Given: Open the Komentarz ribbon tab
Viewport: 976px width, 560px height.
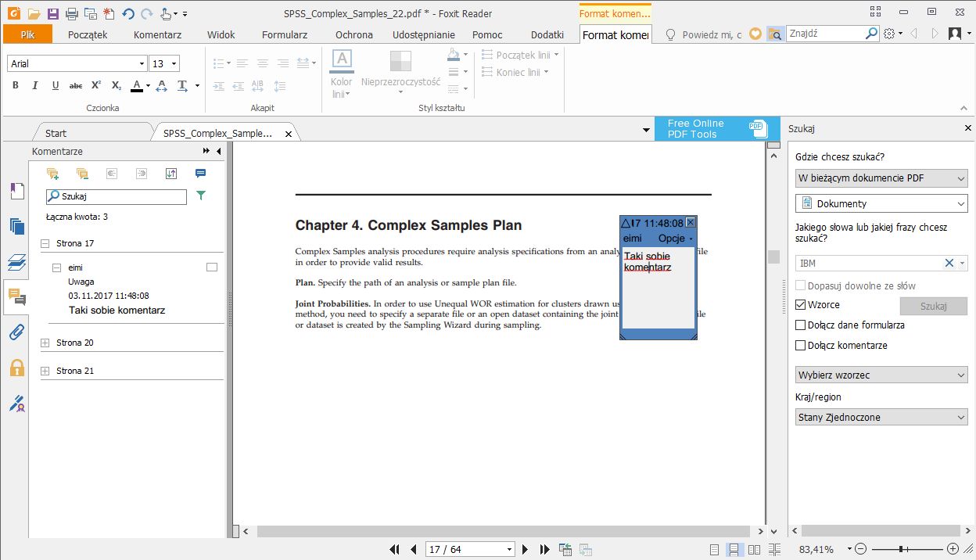Looking at the screenshot, I should tap(157, 34).
